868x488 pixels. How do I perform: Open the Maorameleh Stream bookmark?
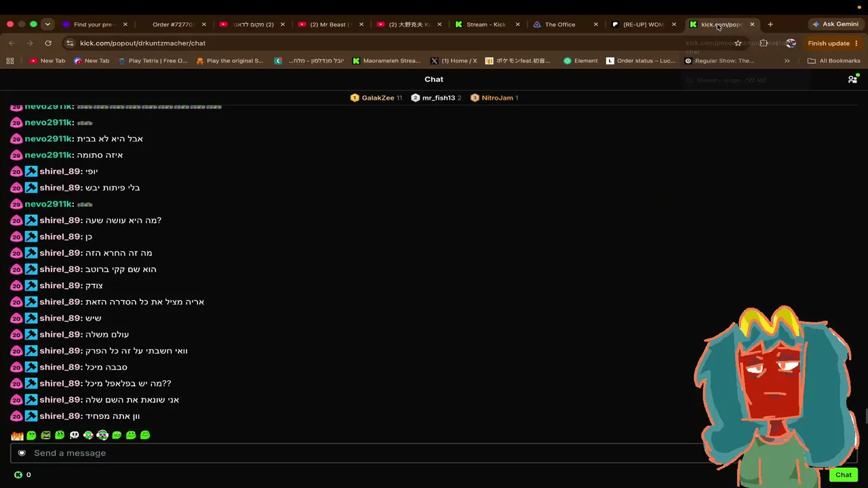(x=387, y=60)
